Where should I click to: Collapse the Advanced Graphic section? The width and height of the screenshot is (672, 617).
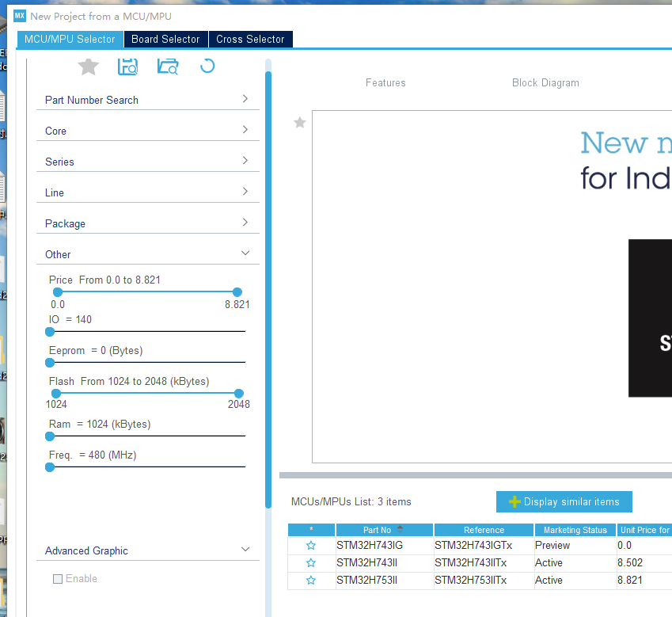(148, 550)
